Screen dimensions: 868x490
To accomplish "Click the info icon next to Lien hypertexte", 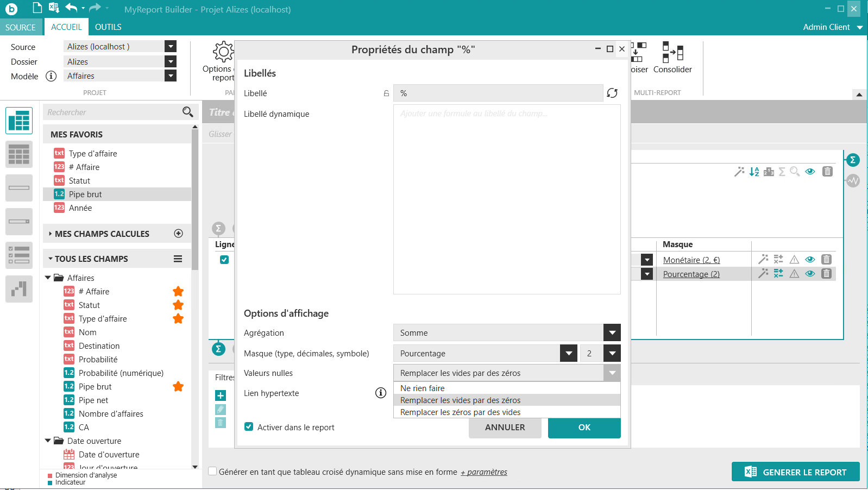I will pyautogui.click(x=381, y=393).
